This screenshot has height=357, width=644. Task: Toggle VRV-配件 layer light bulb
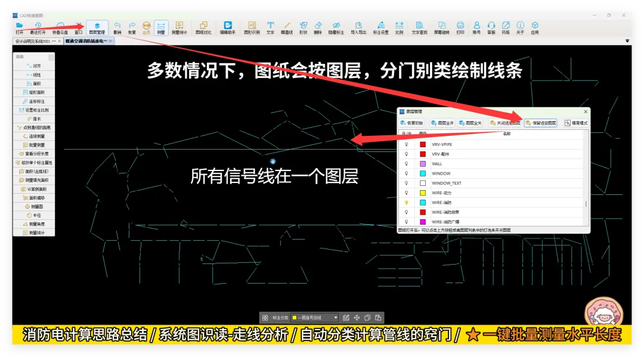point(406,154)
